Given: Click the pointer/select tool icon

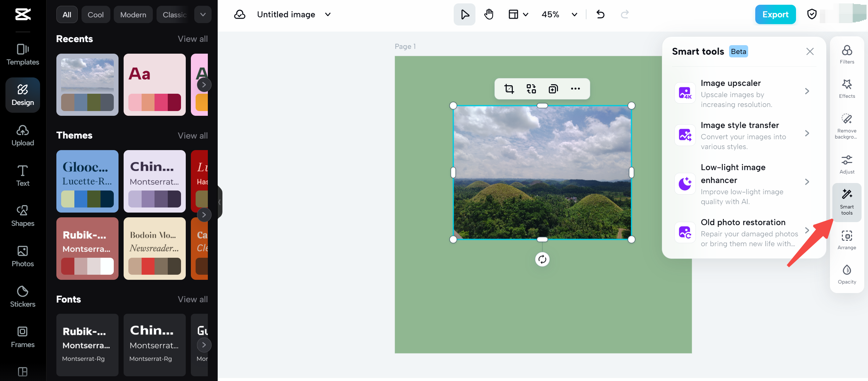Looking at the screenshot, I should click(465, 14).
